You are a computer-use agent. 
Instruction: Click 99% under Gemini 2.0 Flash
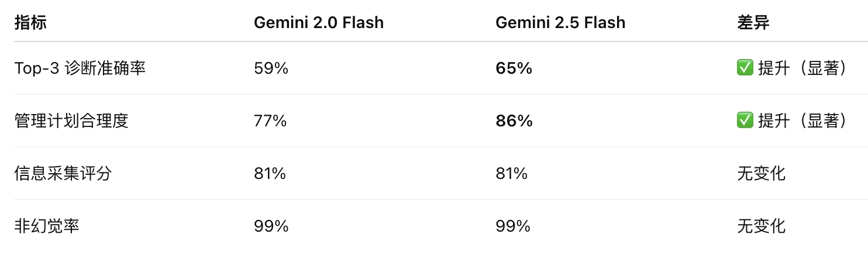271,226
